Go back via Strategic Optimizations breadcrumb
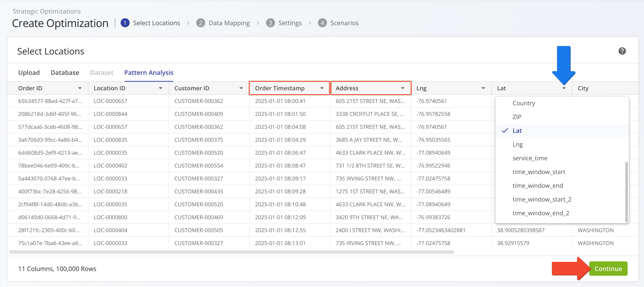Viewport: 644px width, 287px height. pos(46,11)
